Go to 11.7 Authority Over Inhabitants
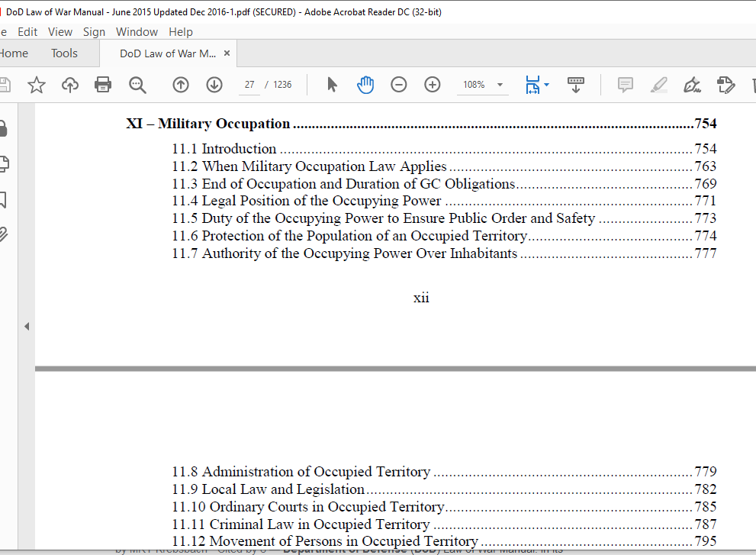Viewport: 756px width, 555px height. [x=444, y=253]
